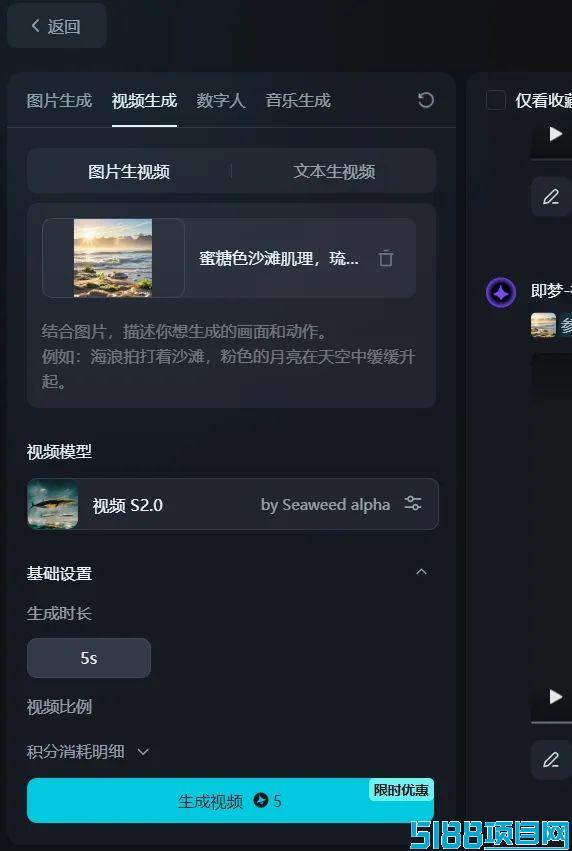Open the 数字人 tab
Screen dimensions: 572x851
point(220,100)
